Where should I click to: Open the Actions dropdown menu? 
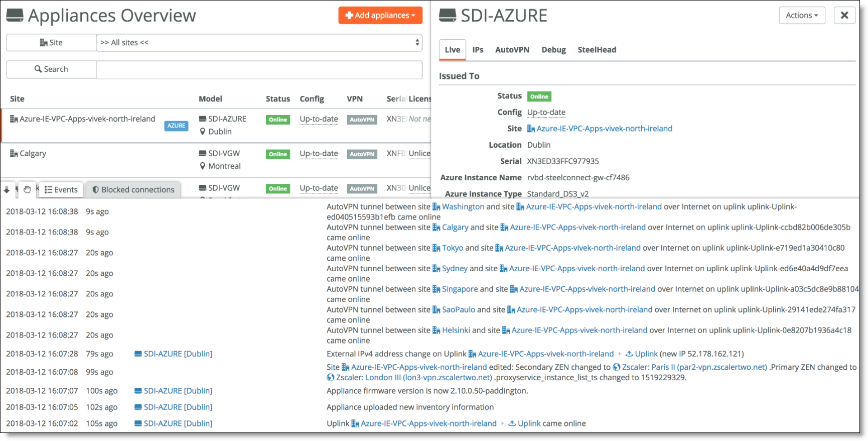(802, 16)
